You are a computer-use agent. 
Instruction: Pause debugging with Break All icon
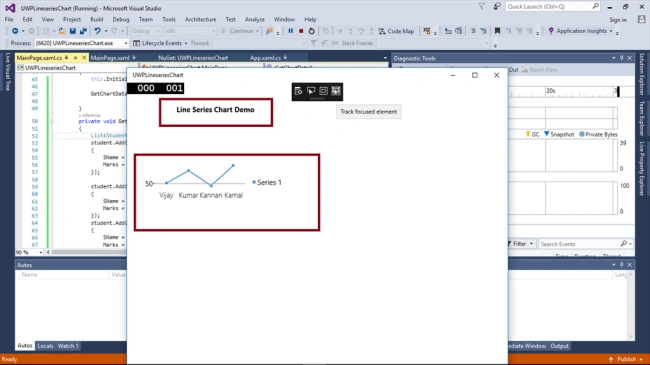pos(291,31)
